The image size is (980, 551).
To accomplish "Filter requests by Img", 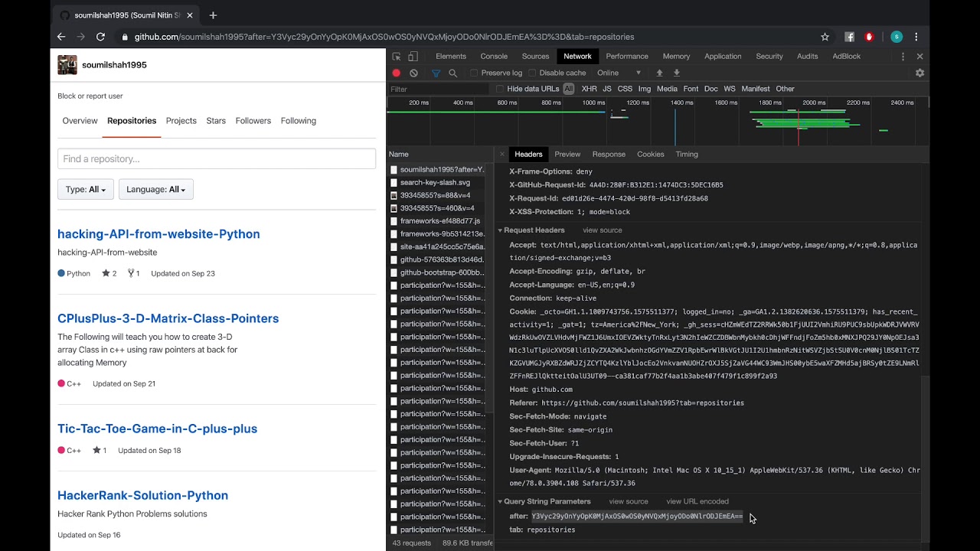I will [x=645, y=89].
